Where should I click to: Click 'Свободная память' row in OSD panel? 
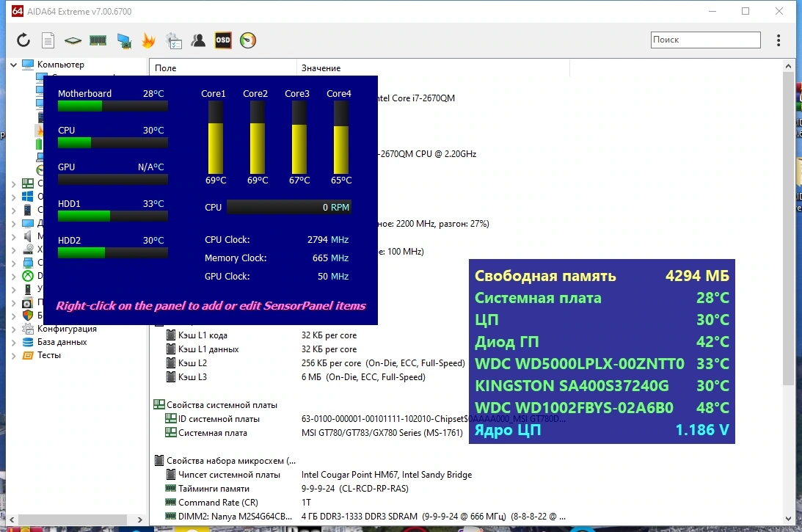[602, 276]
